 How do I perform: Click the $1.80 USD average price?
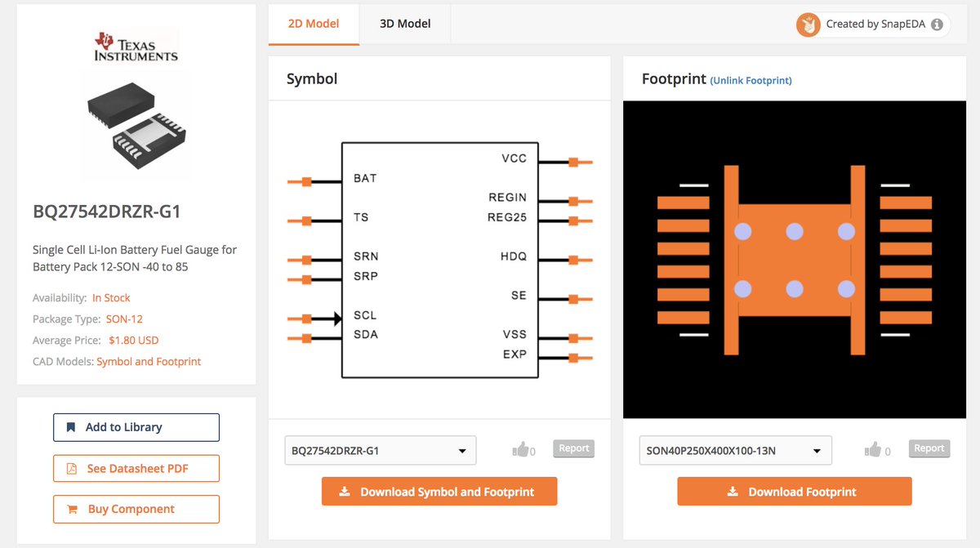coord(134,341)
